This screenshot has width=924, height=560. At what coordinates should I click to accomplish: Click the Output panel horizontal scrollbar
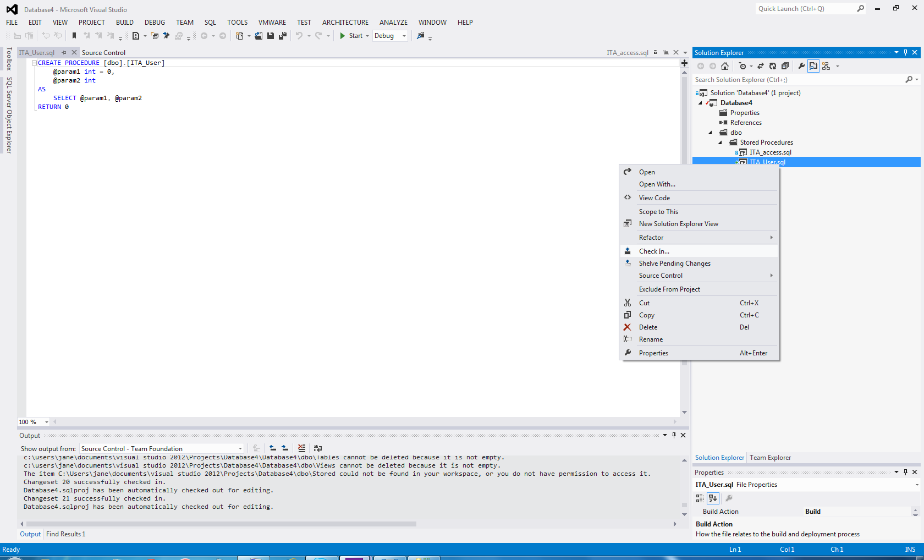[x=220, y=524]
